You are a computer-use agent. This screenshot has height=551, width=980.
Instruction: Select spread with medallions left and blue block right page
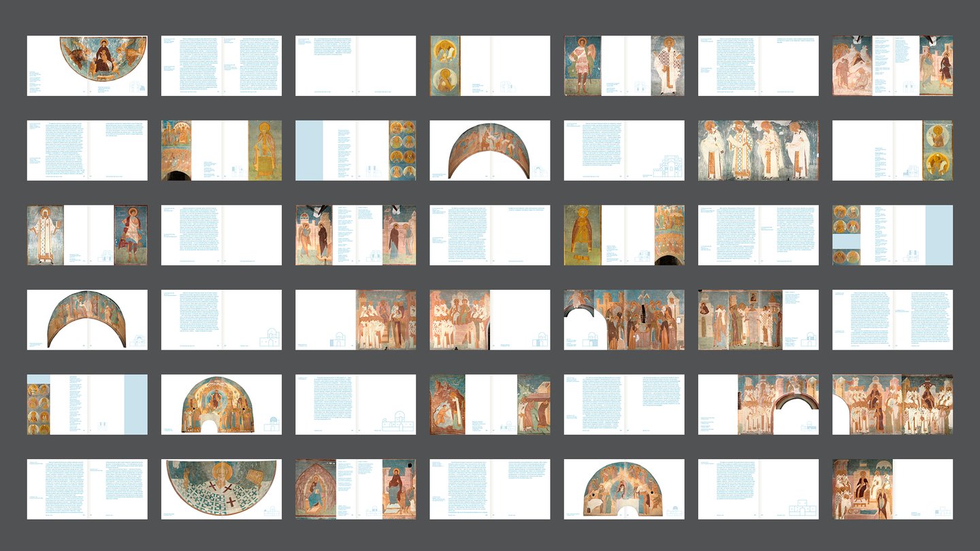click(893, 235)
